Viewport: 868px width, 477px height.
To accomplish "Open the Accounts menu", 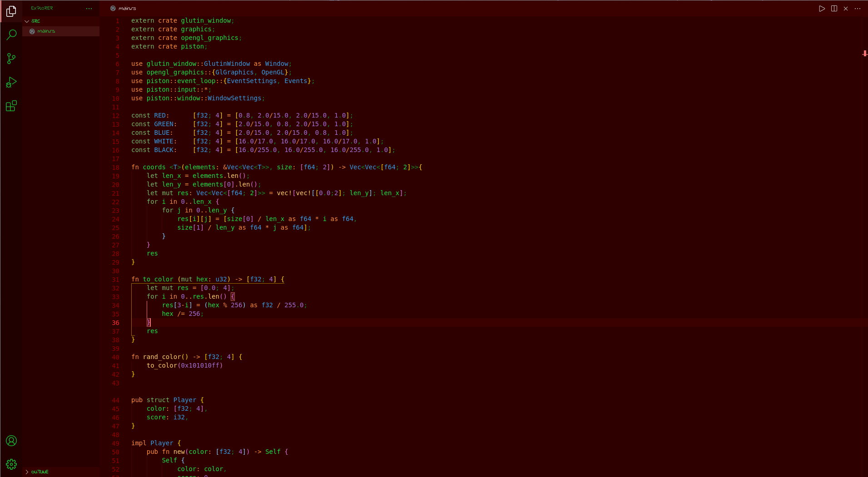I will pyautogui.click(x=11, y=441).
